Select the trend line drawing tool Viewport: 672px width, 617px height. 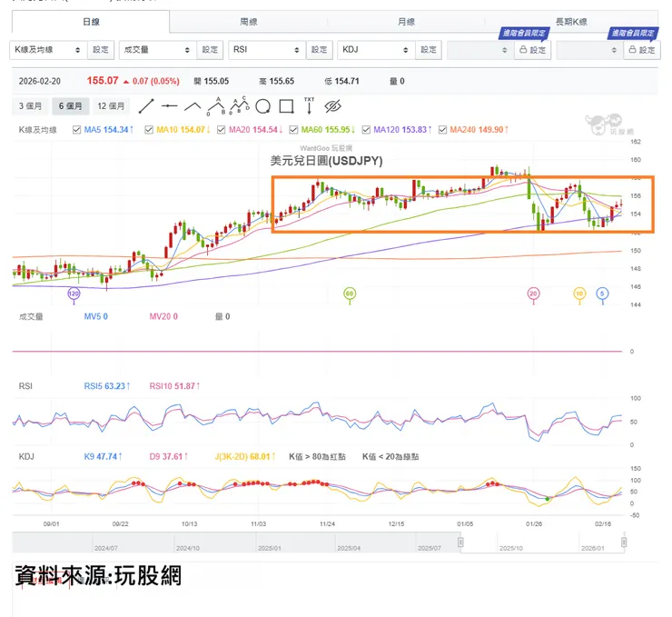coord(146,106)
